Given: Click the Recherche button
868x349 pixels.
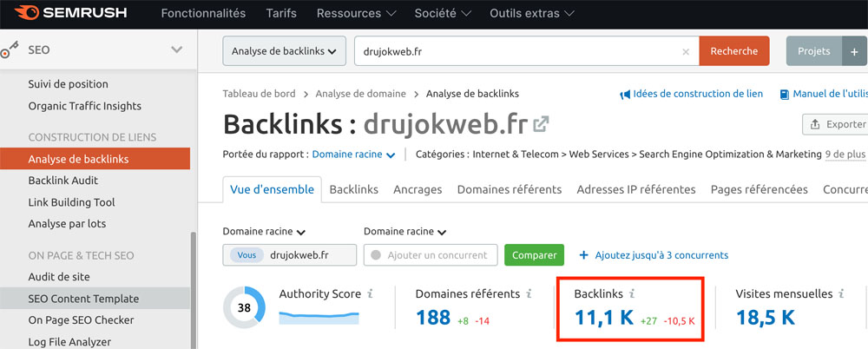Looking at the screenshot, I should pos(734,51).
